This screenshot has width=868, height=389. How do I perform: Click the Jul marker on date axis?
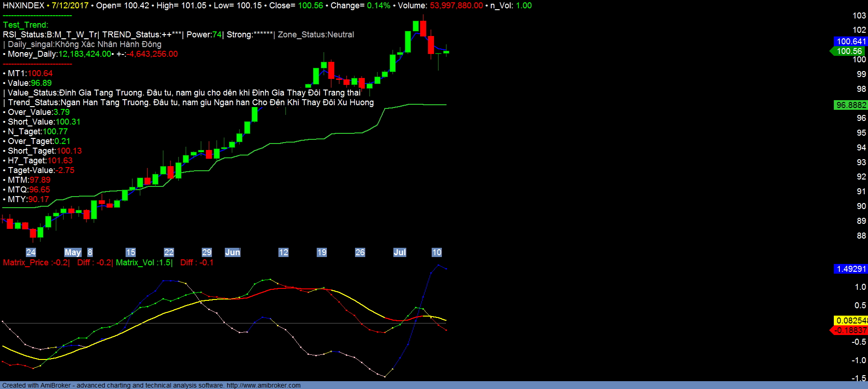[399, 252]
